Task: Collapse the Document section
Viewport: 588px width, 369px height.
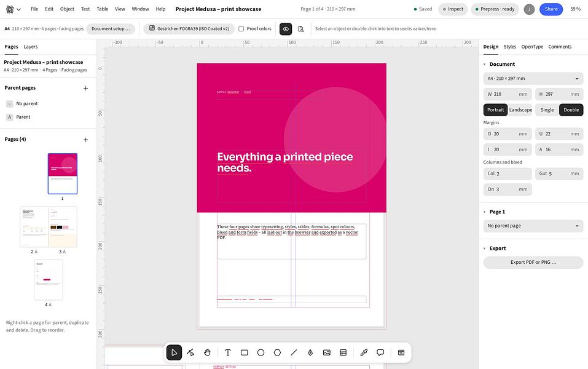Action: coord(485,64)
